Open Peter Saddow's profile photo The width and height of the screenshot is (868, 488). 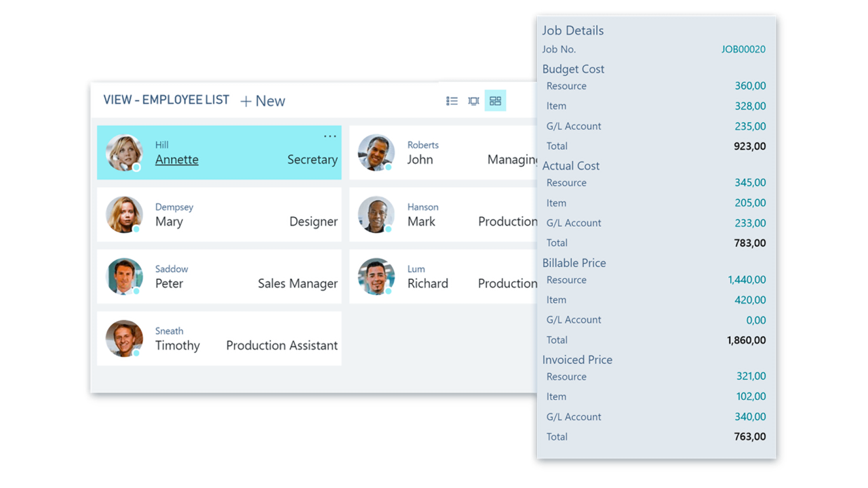[x=124, y=277]
